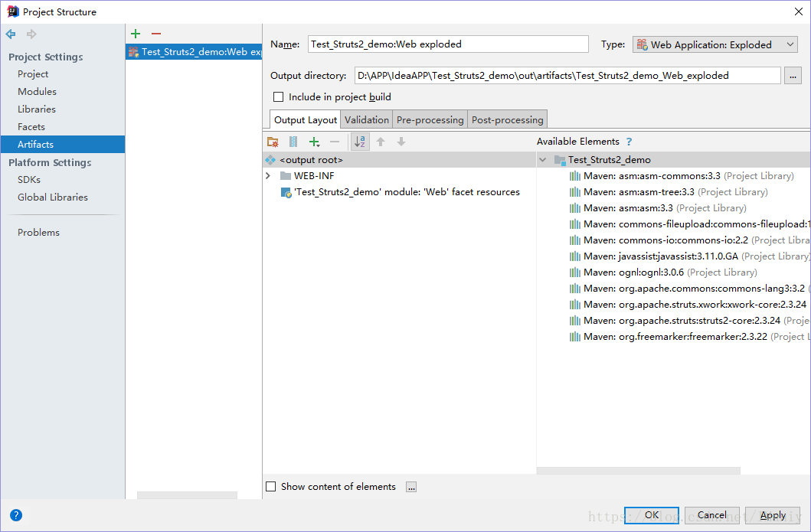Move element up with arrow icon
Image resolution: width=811 pixels, height=532 pixels.
coord(381,142)
